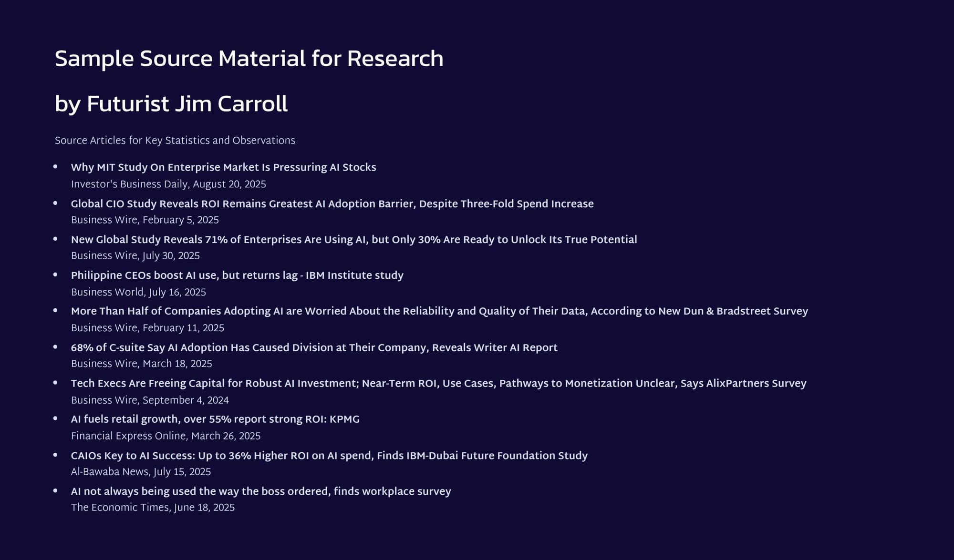
Task: Open Dun & Bradstreet Survey article title
Action: click(x=439, y=311)
